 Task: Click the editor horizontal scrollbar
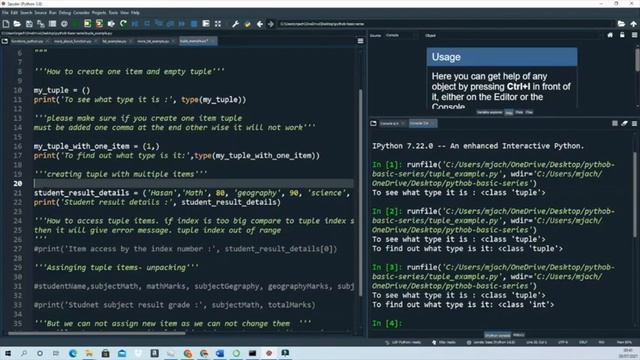point(97,333)
